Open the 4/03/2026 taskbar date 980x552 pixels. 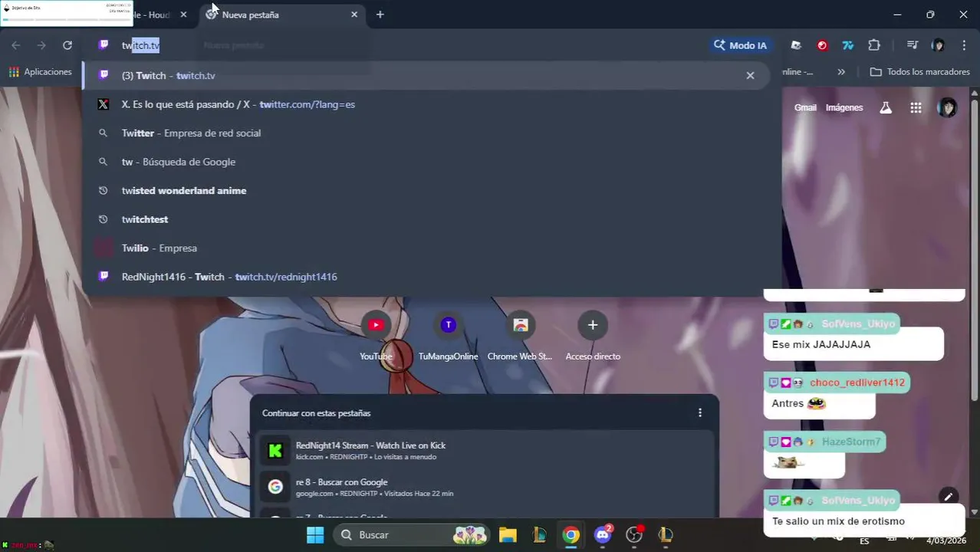[x=946, y=540]
